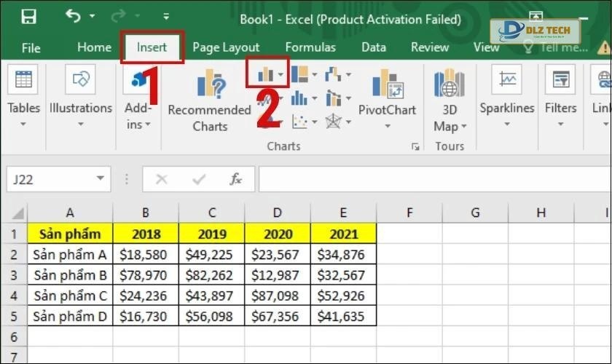Click the Save icon in title bar
Screen dimensions: 612x364
coord(28,16)
